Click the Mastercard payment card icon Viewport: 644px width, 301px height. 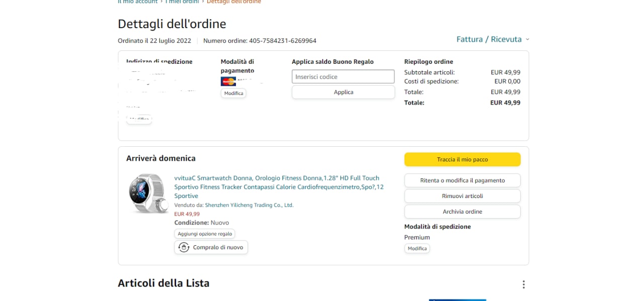click(x=228, y=81)
